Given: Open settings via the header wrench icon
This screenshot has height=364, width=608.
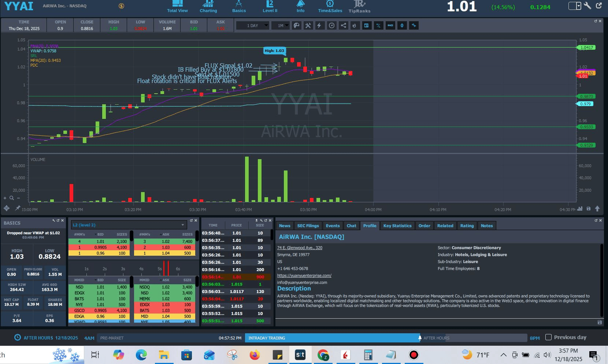Looking at the screenshot, I should coord(587,5).
